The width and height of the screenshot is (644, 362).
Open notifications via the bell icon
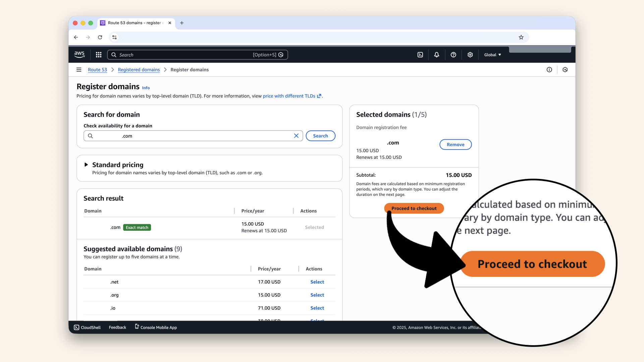(436, 54)
